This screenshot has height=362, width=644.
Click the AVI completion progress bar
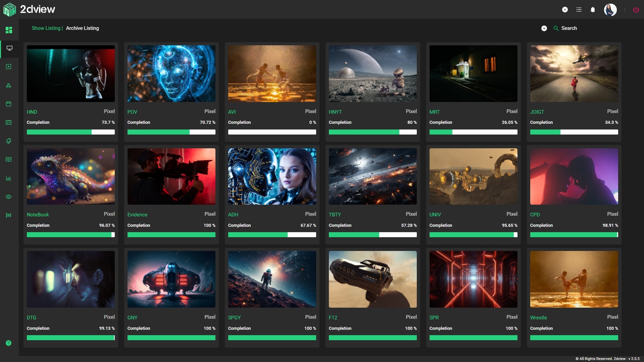[x=272, y=132]
